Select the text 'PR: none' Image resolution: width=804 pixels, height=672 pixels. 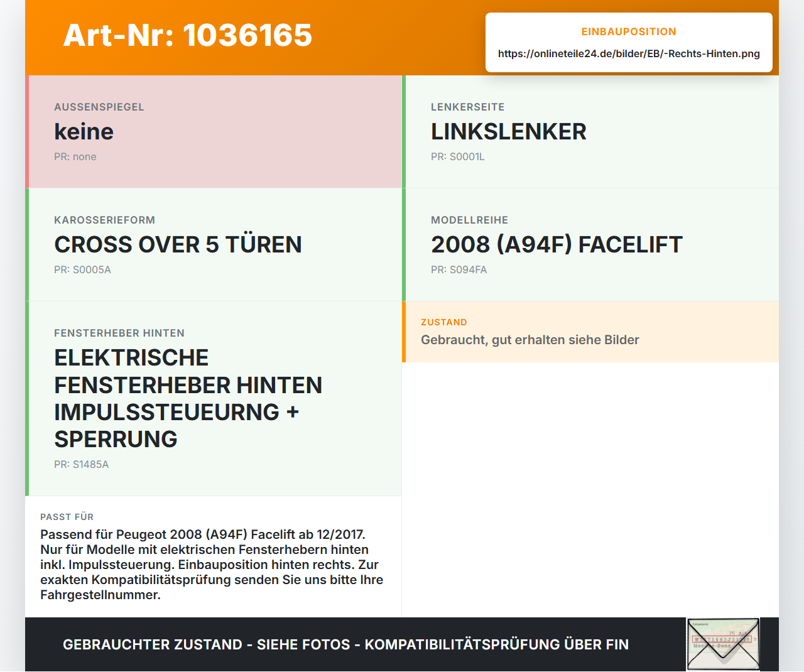[x=75, y=157]
